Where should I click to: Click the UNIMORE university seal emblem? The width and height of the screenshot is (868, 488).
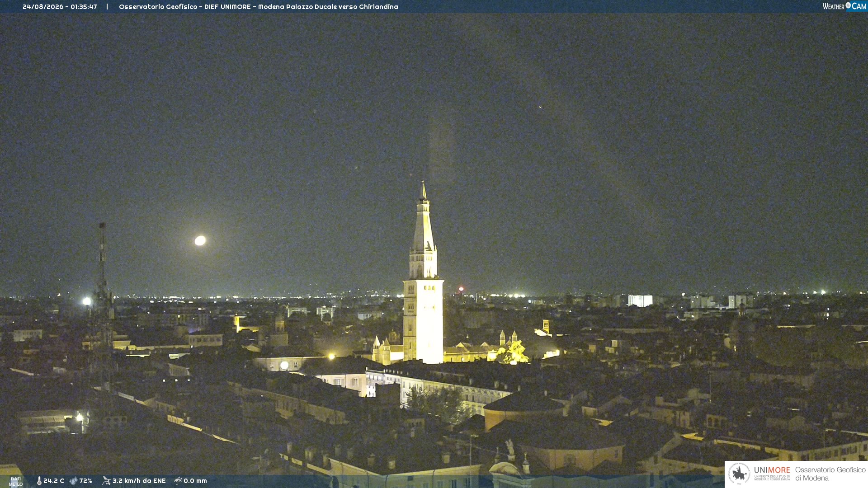739,474
